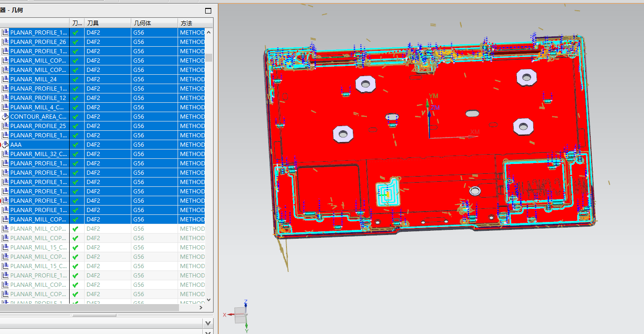Select the CONTOUR_AREA_C operation name
644x334 pixels.
pyautogui.click(x=38, y=117)
